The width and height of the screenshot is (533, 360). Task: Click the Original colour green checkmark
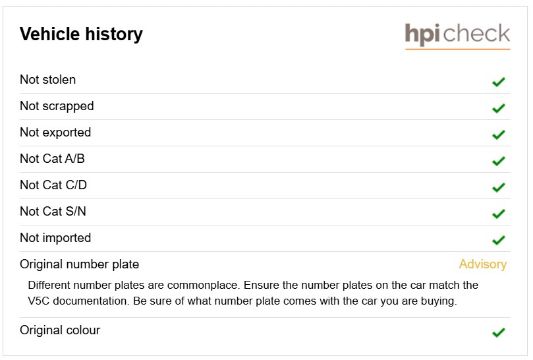click(499, 332)
